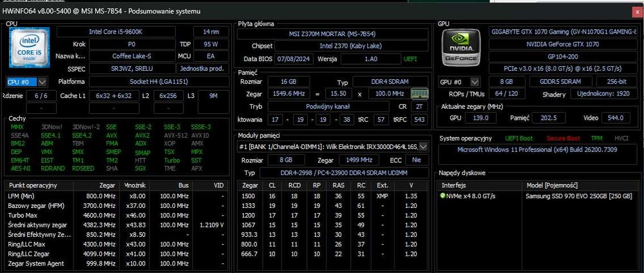The width and height of the screenshot is (644, 273).
Task: Click the green NVMe drive status indicator
Action: (x=443, y=196)
